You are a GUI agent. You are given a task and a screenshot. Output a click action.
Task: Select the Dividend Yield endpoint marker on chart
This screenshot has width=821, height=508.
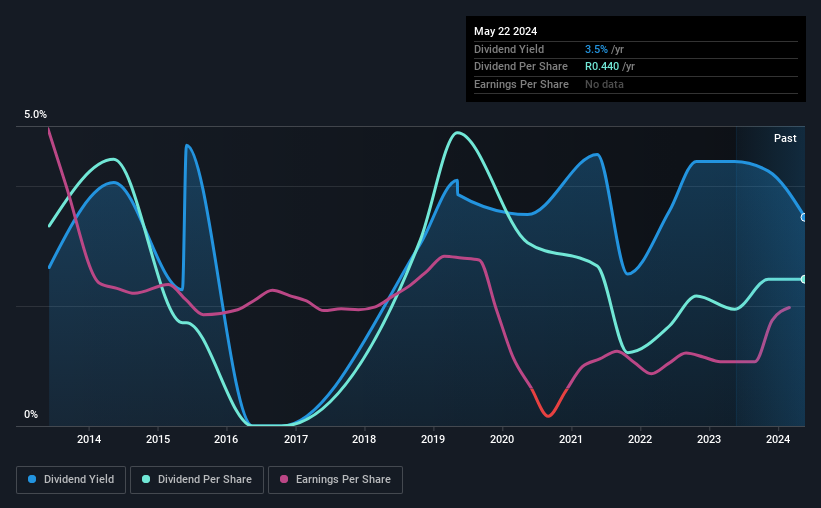pyautogui.click(x=804, y=217)
